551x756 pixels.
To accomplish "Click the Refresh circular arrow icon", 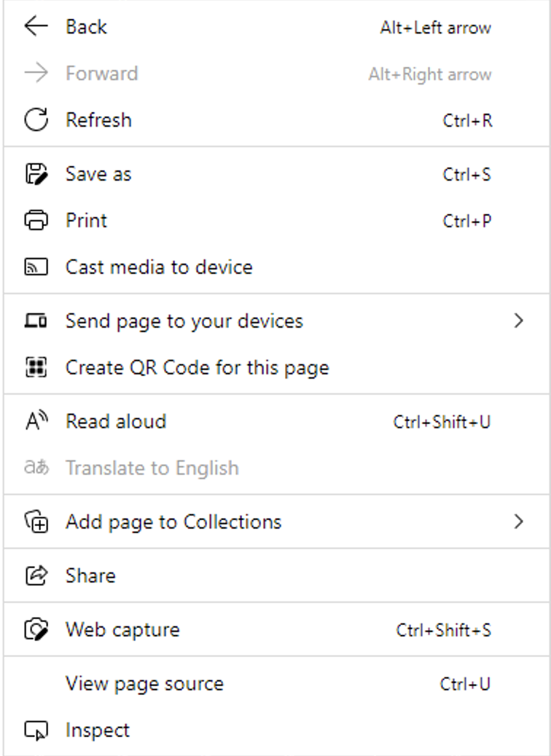I will pyautogui.click(x=36, y=120).
